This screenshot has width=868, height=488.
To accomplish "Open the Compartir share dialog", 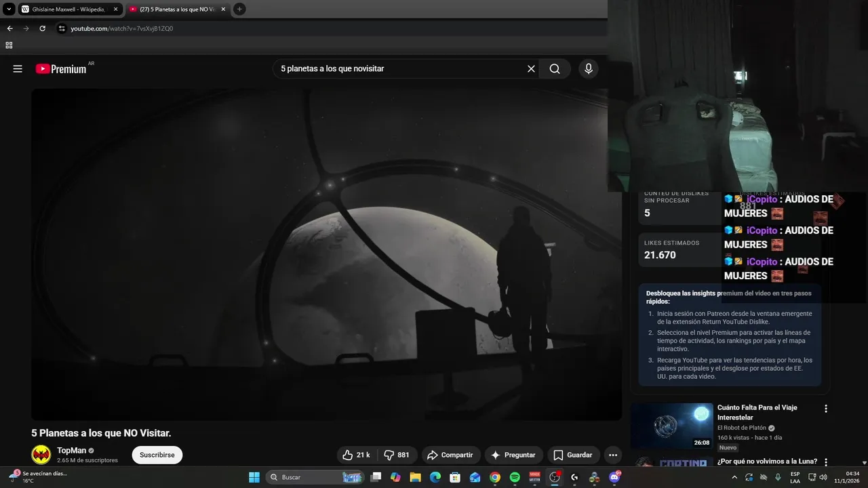I will pos(450,455).
